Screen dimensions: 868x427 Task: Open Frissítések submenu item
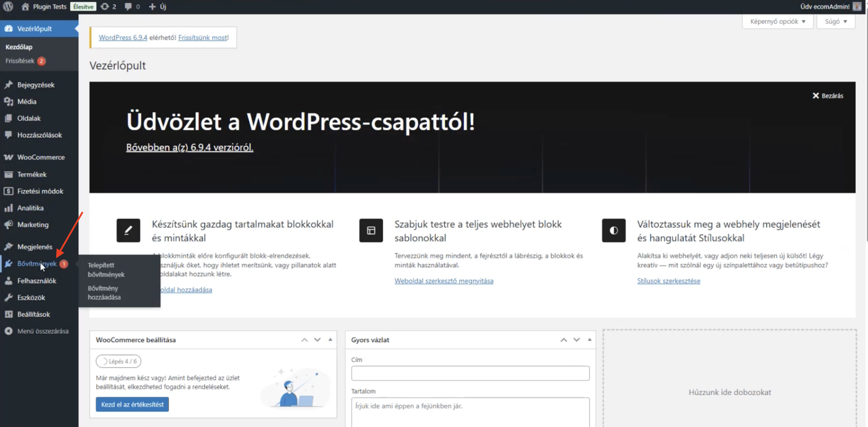click(20, 61)
